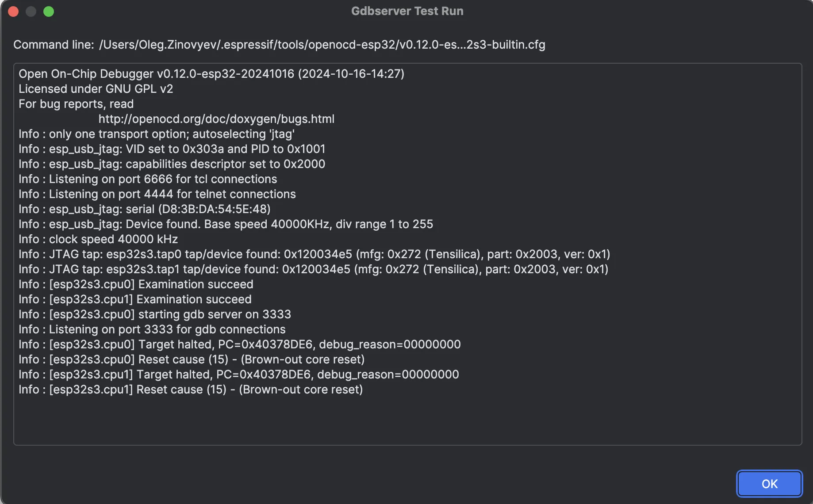Screen dimensions: 813x504
Task: Click the Gdbserver Test Run title
Action: point(407,11)
